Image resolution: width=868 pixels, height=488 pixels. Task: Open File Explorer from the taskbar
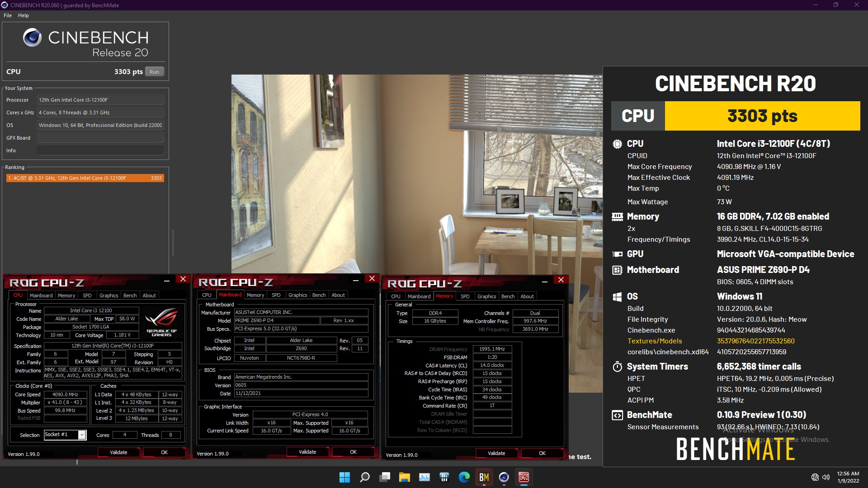tap(404, 477)
